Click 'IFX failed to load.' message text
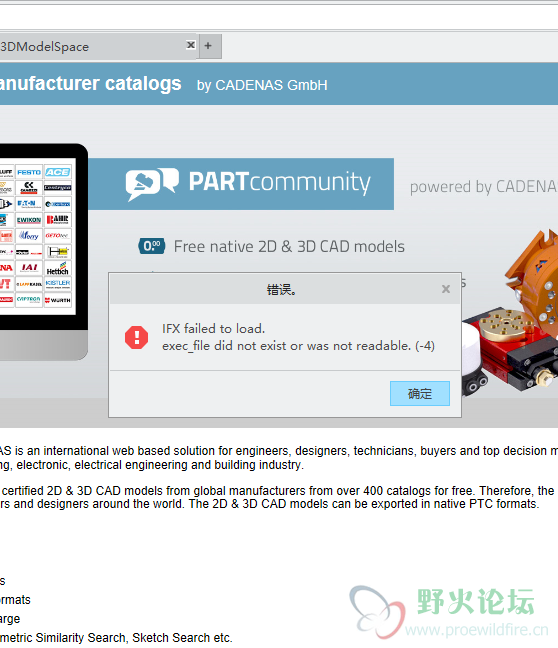 tap(213, 329)
